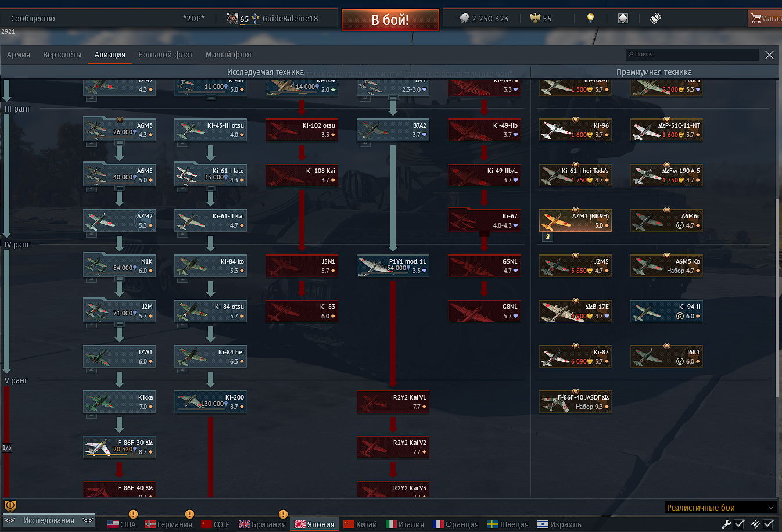Open the Реалистичные бои game mode dropdown
The image size is (782, 532).
click(x=720, y=507)
